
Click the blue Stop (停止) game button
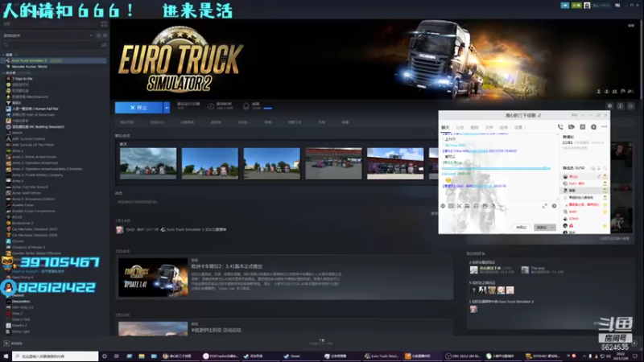[x=138, y=108]
